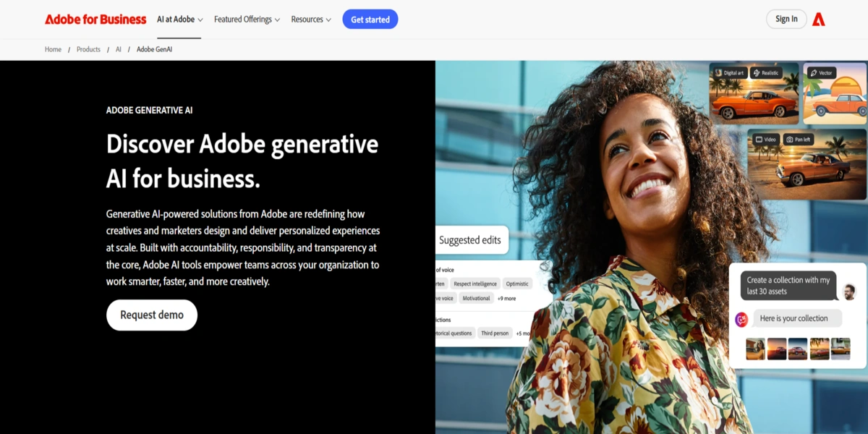
Task: Select the Third person chip
Action: (x=495, y=333)
